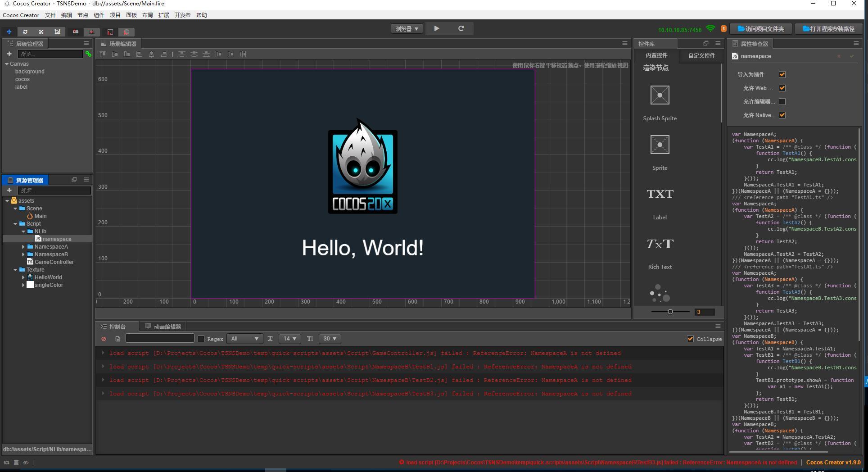Click the chain link icon in hierarchy panel

tap(88, 54)
